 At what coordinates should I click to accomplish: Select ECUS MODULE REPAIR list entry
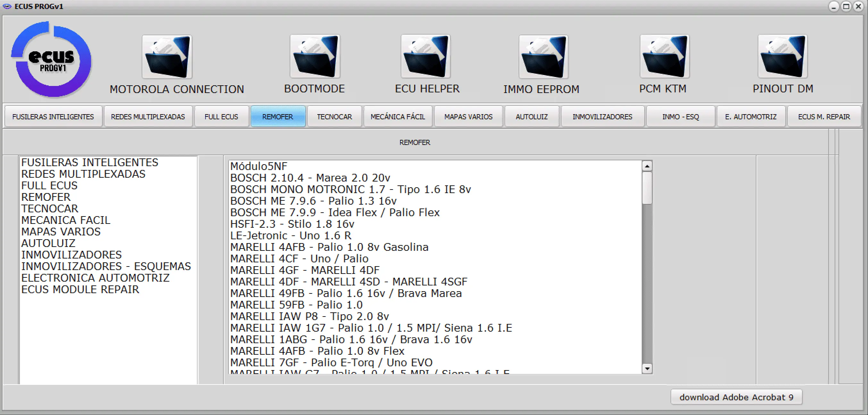[80, 289]
